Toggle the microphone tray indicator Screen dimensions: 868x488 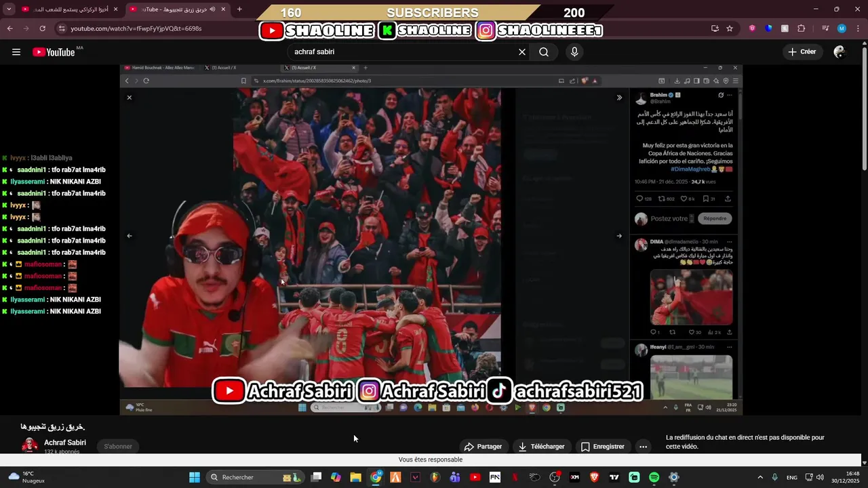tap(774, 477)
